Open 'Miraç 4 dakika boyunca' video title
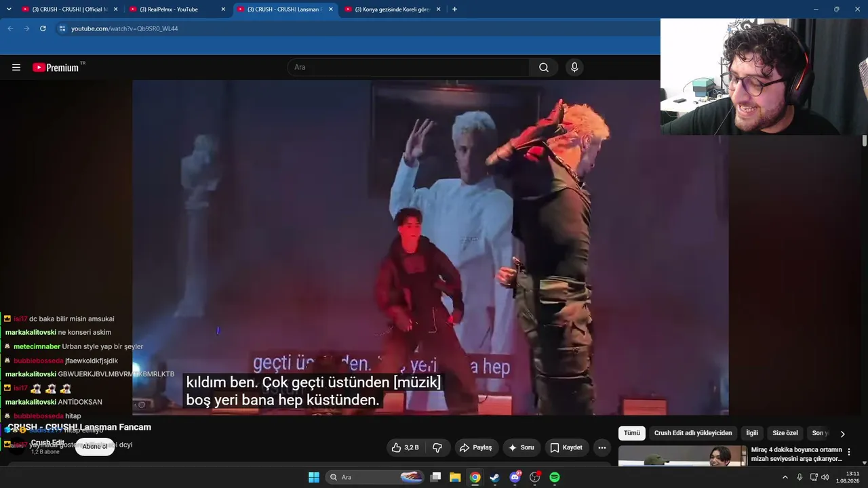This screenshot has width=868, height=488. [796, 454]
